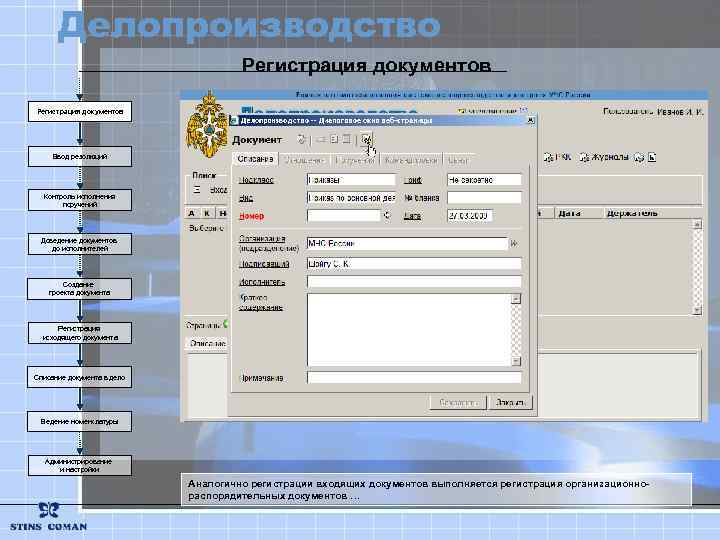Focus the empty Исполнитель field
Screen dimensions: 720x540
(x=414, y=282)
